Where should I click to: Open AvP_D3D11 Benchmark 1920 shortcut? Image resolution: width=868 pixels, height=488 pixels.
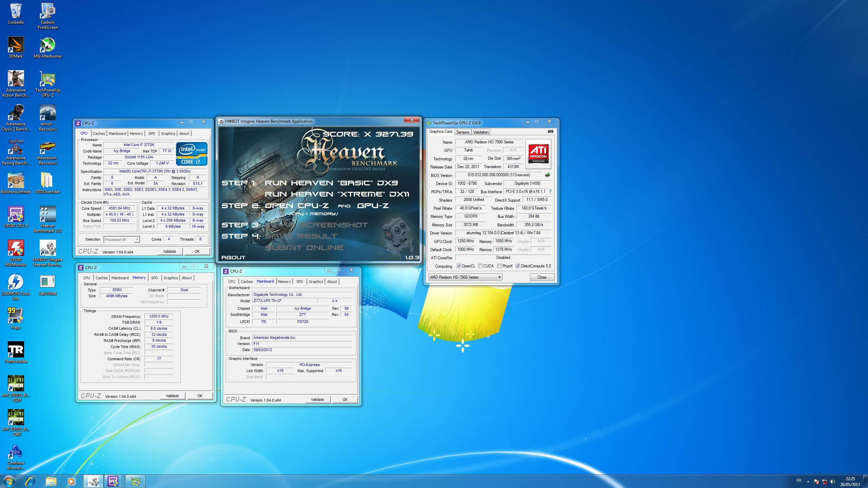16,389
